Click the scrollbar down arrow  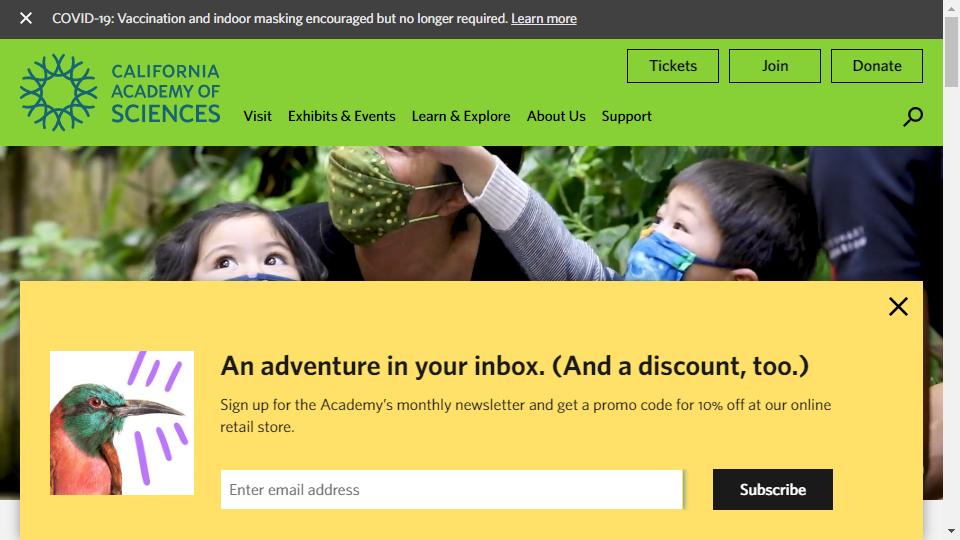coord(951,531)
